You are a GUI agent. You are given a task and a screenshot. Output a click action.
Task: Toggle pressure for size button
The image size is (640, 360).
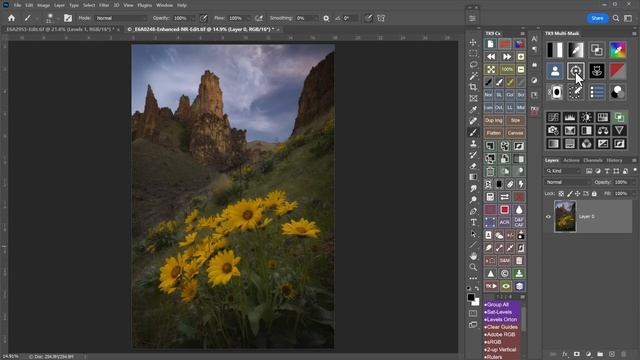[368, 18]
